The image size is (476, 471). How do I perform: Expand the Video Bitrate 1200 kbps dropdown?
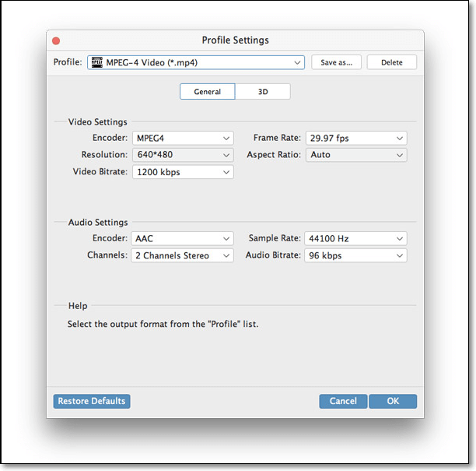(x=183, y=172)
